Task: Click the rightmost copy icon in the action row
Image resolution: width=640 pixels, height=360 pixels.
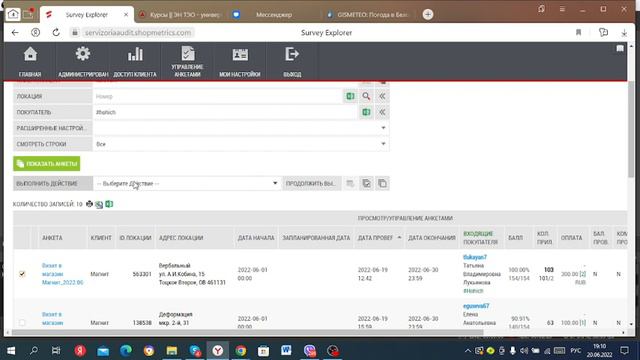Action: click(x=382, y=184)
